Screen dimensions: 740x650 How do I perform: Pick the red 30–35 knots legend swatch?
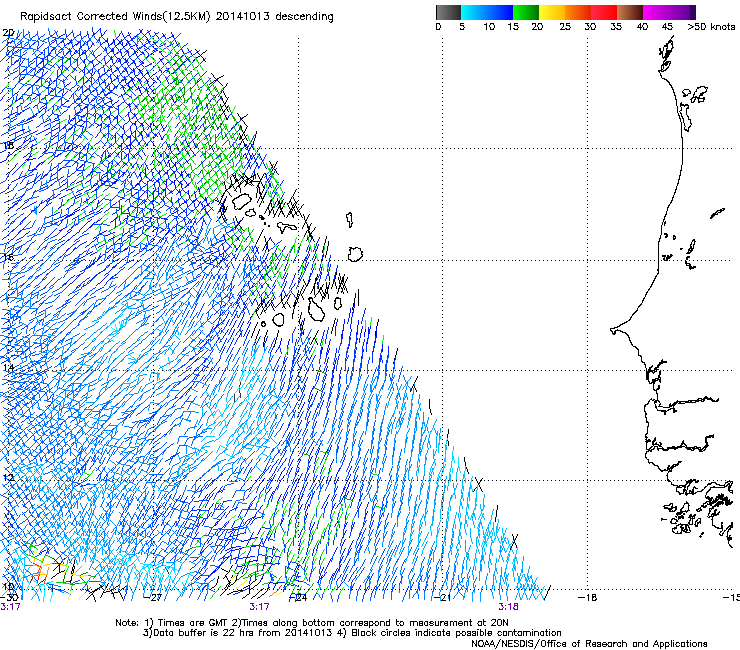pos(604,12)
